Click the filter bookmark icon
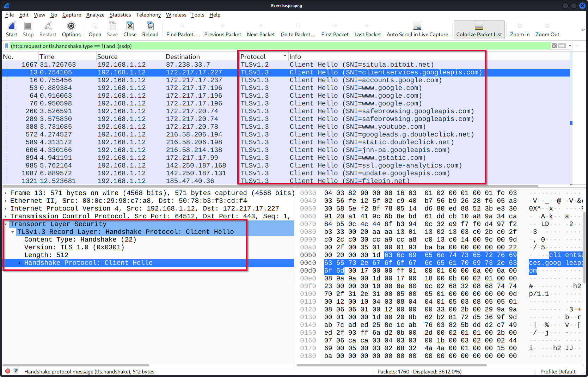 click(6, 46)
